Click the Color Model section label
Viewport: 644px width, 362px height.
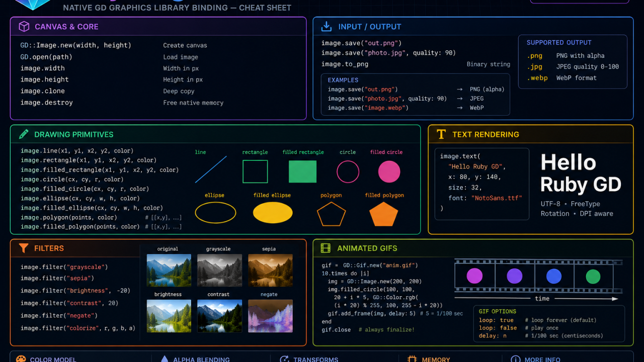pos(53,359)
